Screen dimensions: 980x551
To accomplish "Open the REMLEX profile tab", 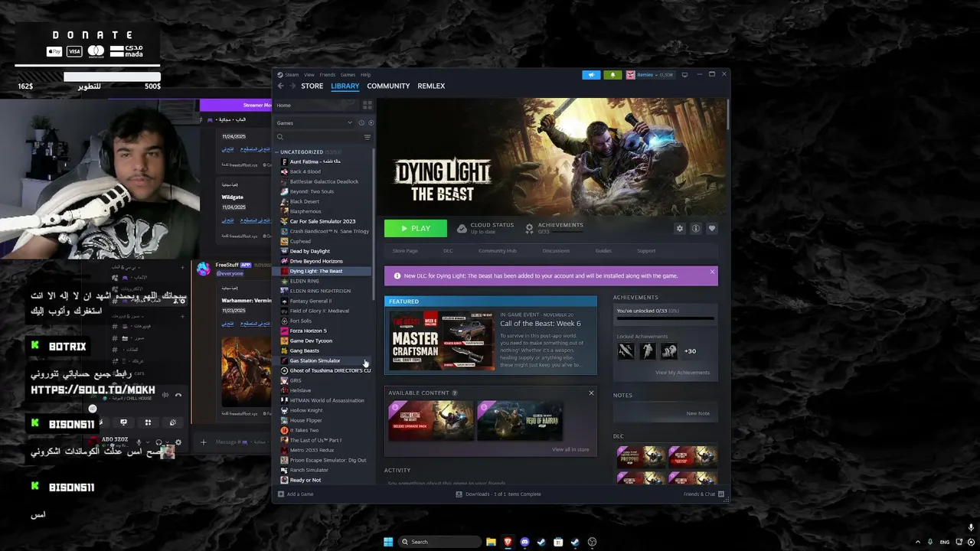I will click(x=431, y=86).
